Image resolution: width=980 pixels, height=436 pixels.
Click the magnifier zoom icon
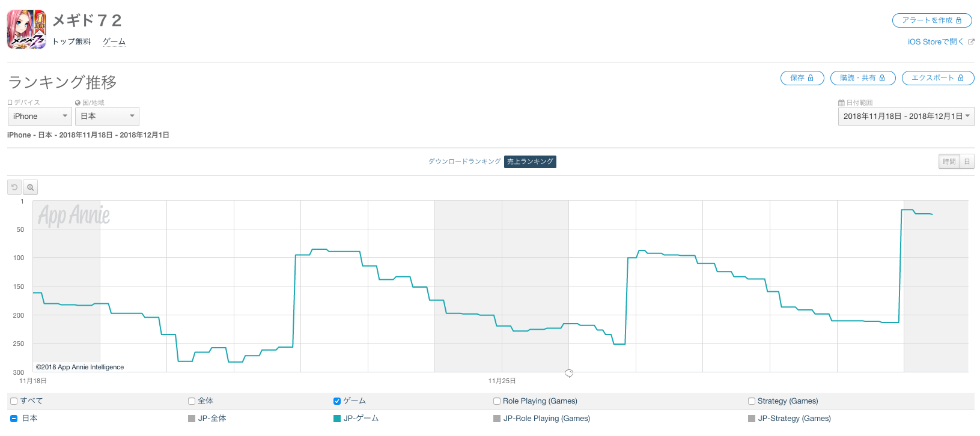point(30,187)
